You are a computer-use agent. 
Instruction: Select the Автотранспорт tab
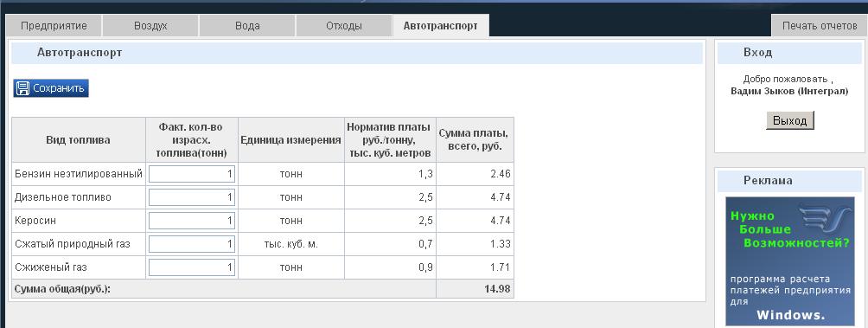(441, 25)
